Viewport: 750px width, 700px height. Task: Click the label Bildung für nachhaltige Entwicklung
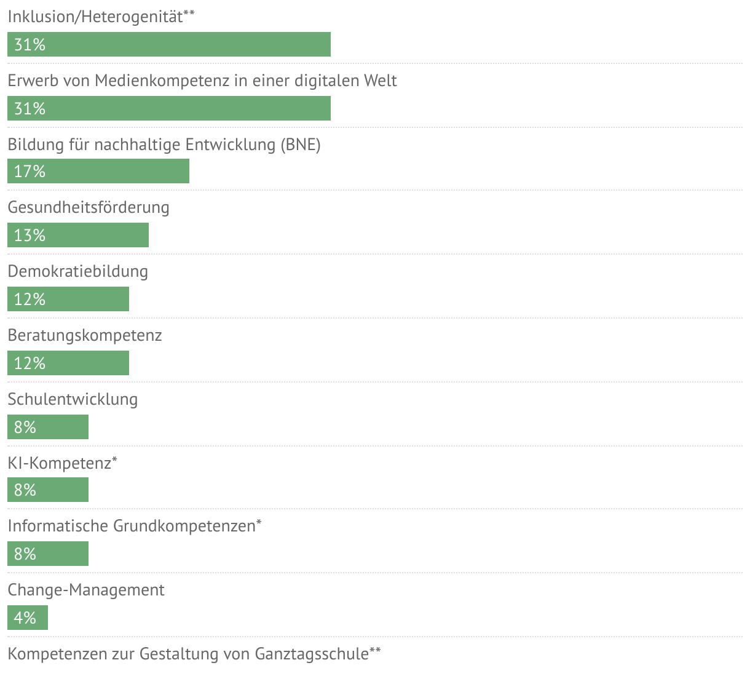coord(143,145)
